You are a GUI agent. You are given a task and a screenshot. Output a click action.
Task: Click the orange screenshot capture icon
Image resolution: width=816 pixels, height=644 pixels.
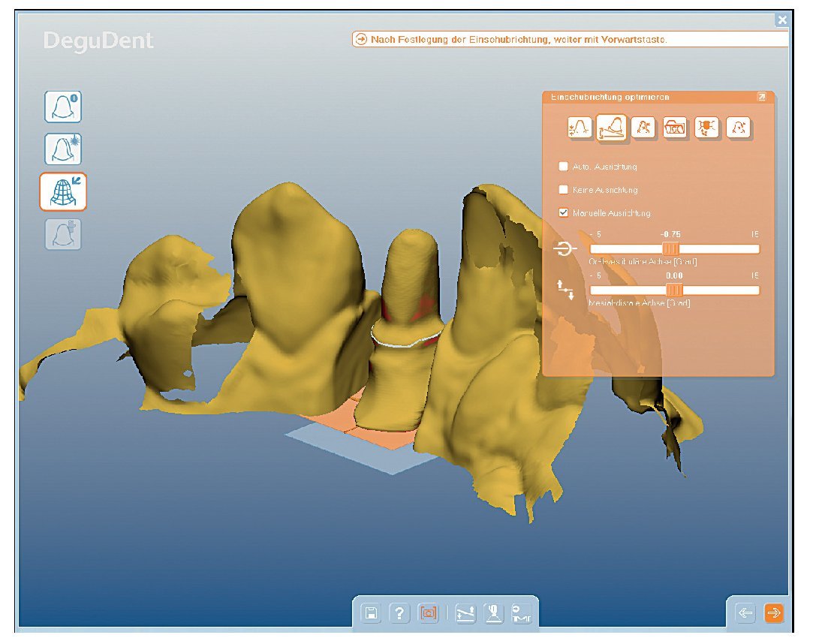point(429,613)
